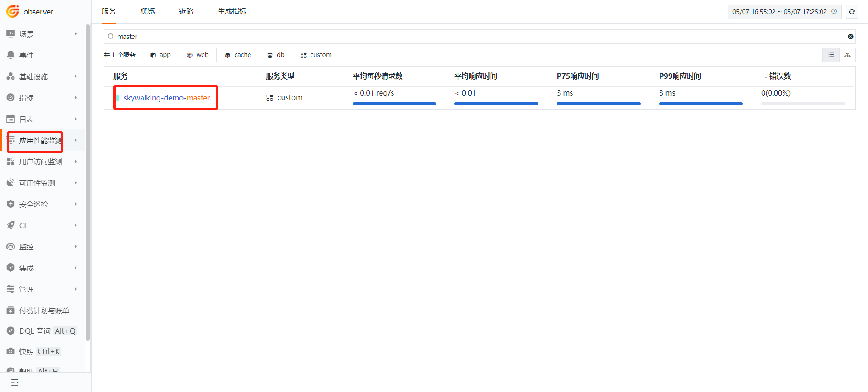Click the DQL 查询 compass icon
Viewport: 868px width, 392px height.
pyautogui.click(x=11, y=331)
